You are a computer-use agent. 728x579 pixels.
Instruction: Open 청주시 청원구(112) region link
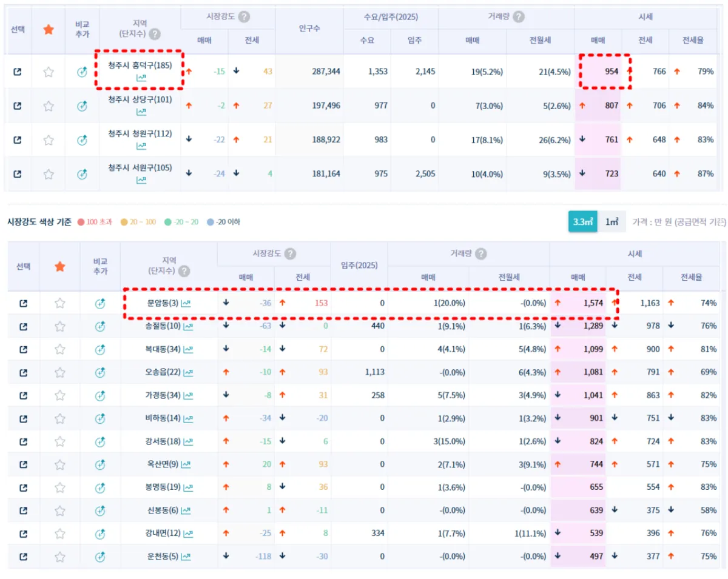point(140,133)
